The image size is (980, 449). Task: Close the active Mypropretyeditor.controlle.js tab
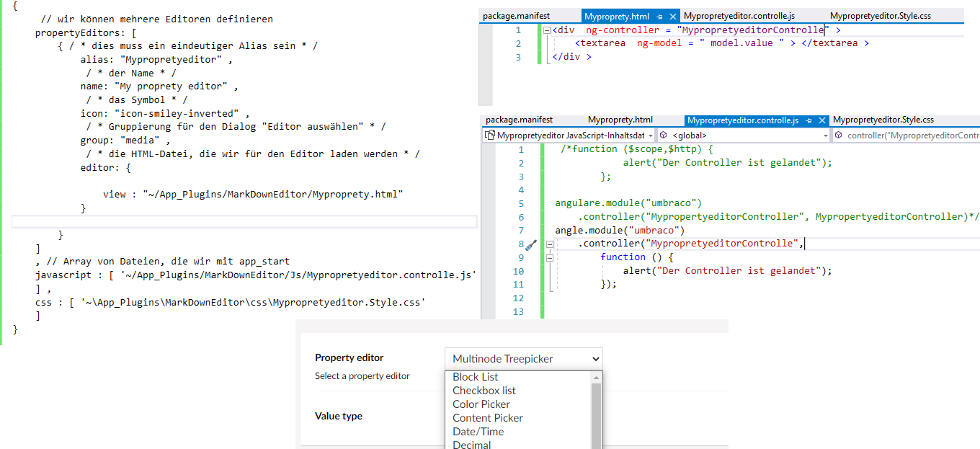[822, 120]
